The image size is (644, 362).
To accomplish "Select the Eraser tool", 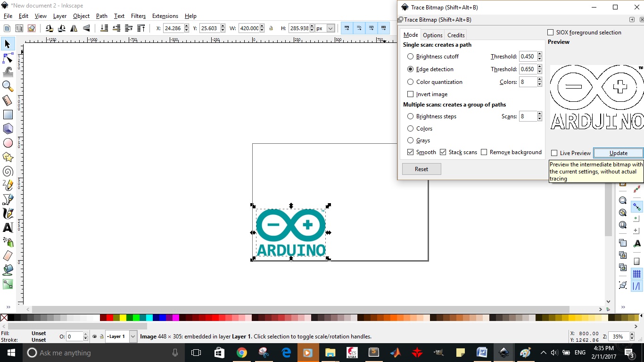I will click(8, 256).
